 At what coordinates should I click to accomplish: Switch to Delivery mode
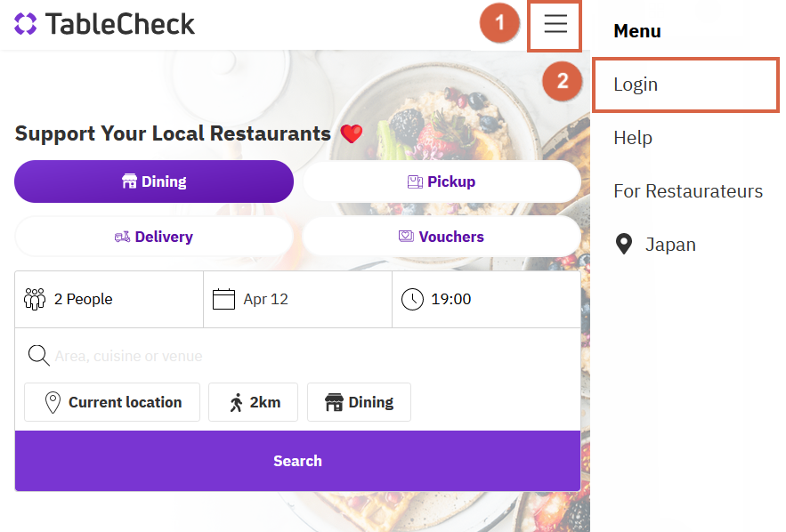coord(154,237)
